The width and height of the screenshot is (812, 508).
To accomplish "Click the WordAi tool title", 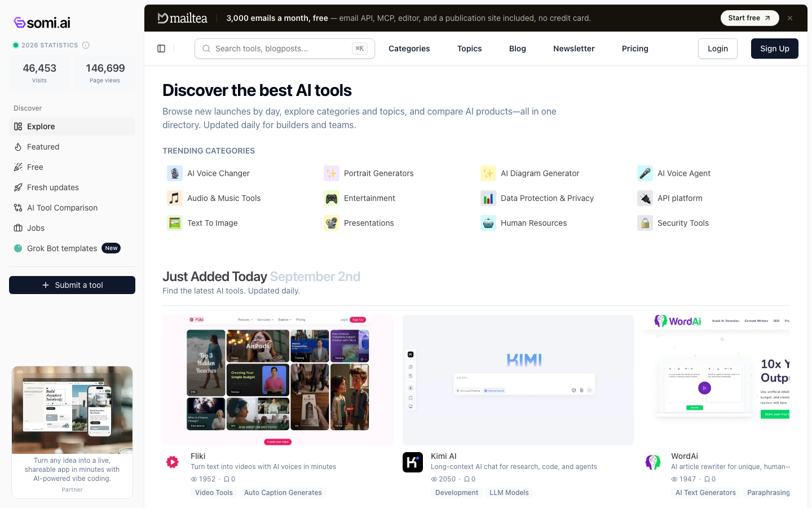I will tap(685, 456).
